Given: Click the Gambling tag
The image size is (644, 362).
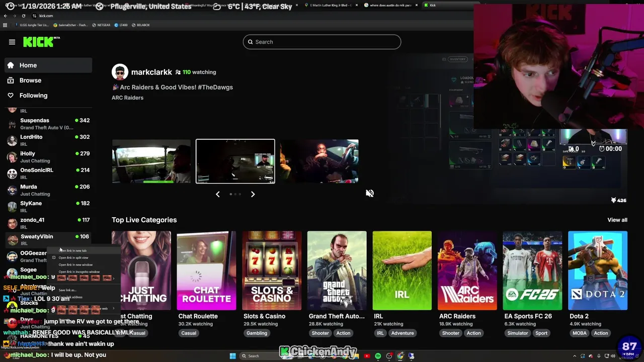Looking at the screenshot, I should click(x=257, y=333).
